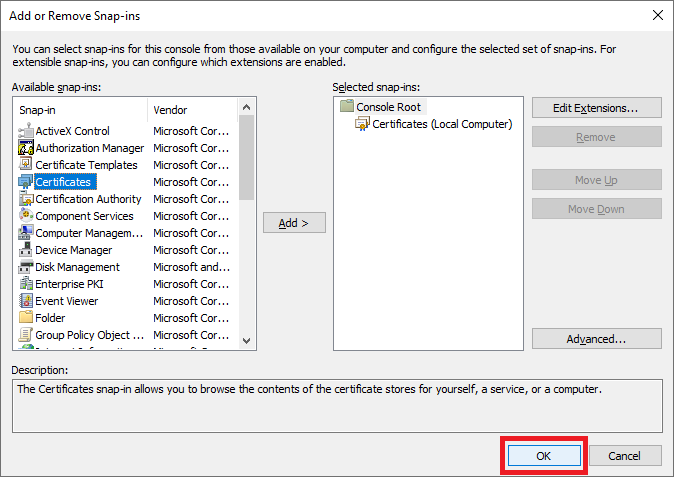674x477 pixels.
Task: Click the ActiveX Control snap-in icon
Action: pyautogui.click(x=26, y=131)
